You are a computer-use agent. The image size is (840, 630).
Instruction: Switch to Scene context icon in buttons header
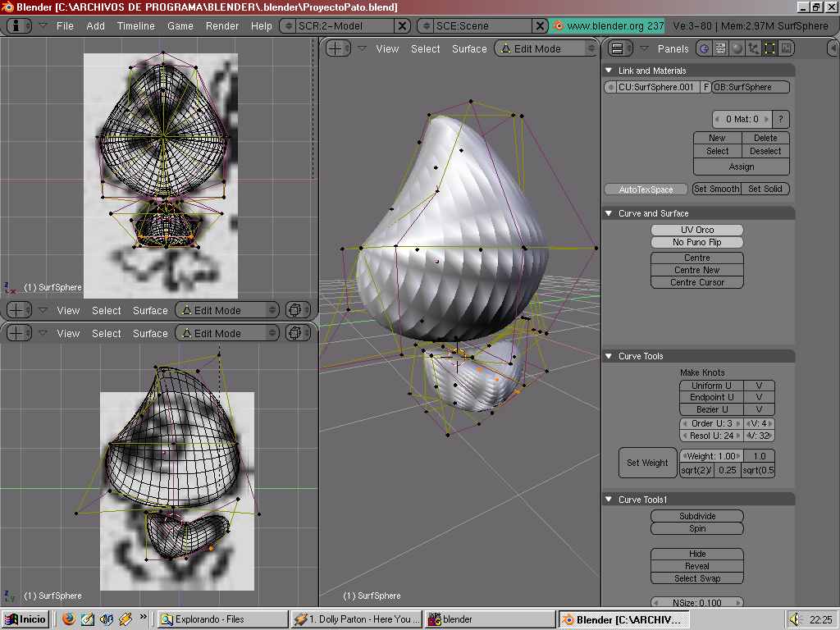(x=786, y=48)
